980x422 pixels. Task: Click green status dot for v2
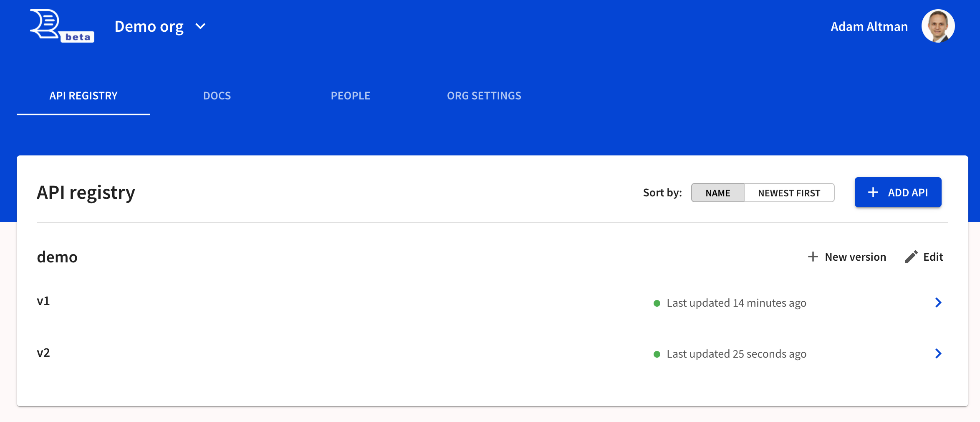tap(657, 354)
